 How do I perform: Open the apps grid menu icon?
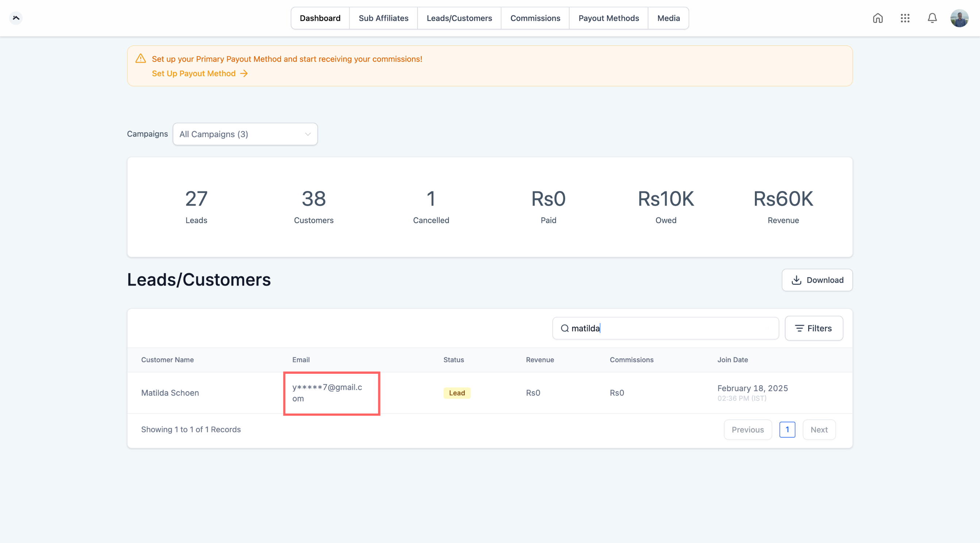pos(905,18)
